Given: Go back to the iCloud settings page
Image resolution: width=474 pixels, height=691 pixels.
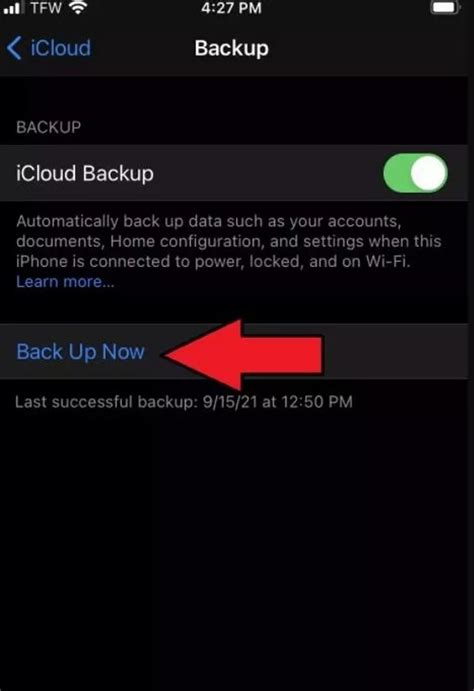Looking at the screenshot, I should click(x=49, y=48).
